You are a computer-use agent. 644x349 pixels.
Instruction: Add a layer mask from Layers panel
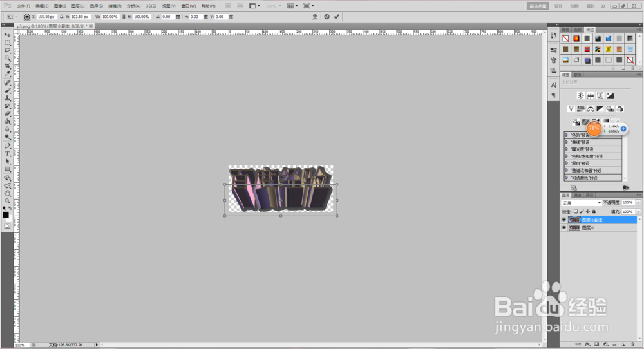(596, 344)
